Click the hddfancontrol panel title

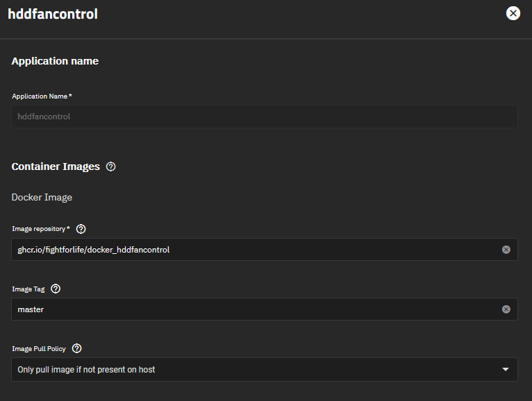point(53,14)
